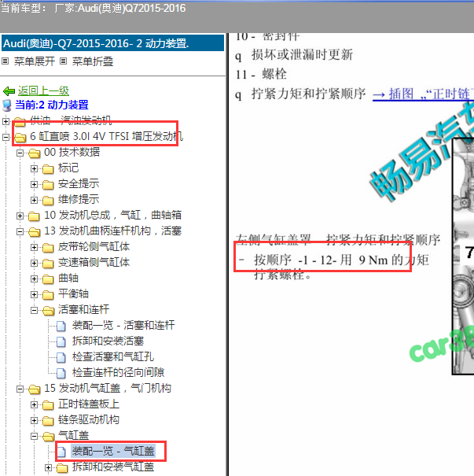Collapse the 15 发动机气缸盖 node
474x476 pixels.
[20, 389]
